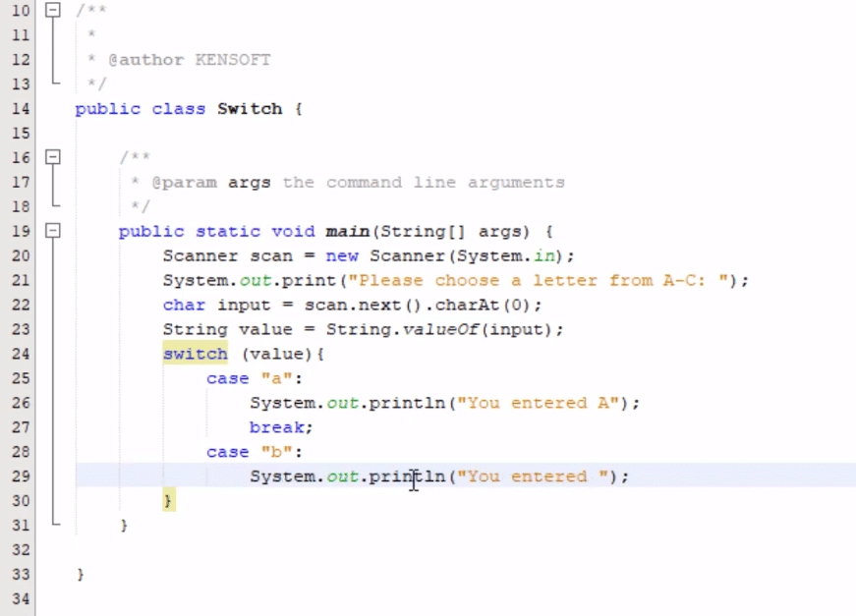856x616 pixels.
Task: Click the highlighted switch keyword on line 24
Action: point(195,354)
